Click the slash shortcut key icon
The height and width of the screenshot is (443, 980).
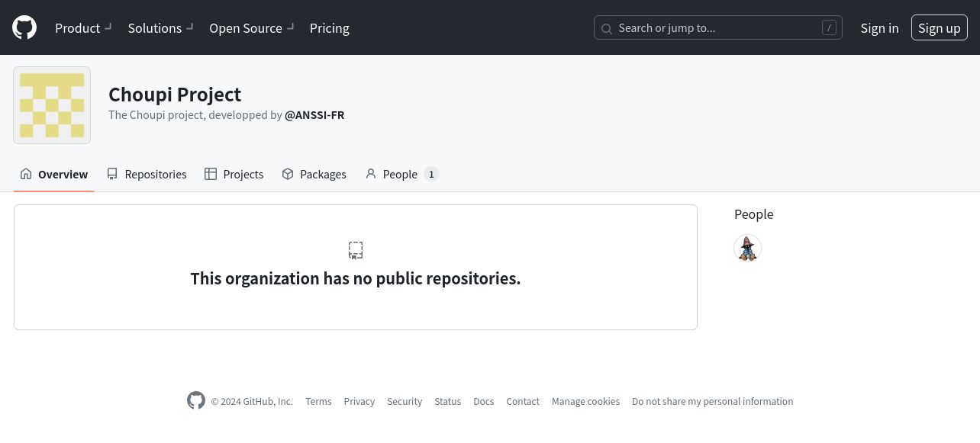[x=829, y=28]
